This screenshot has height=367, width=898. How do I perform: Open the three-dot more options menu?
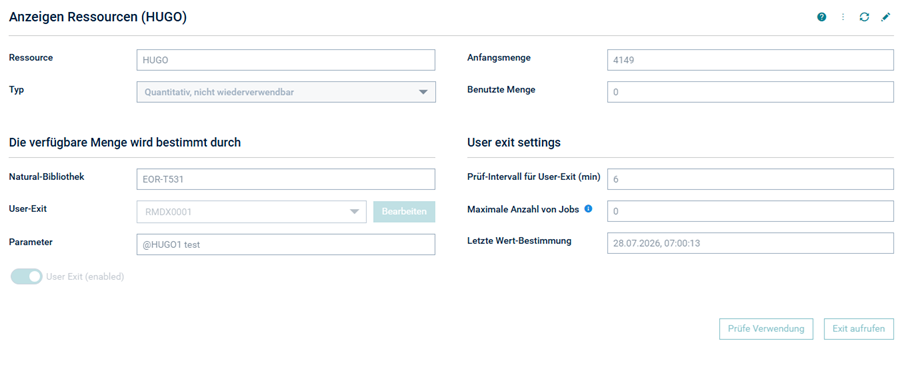[x=842, y=17]
